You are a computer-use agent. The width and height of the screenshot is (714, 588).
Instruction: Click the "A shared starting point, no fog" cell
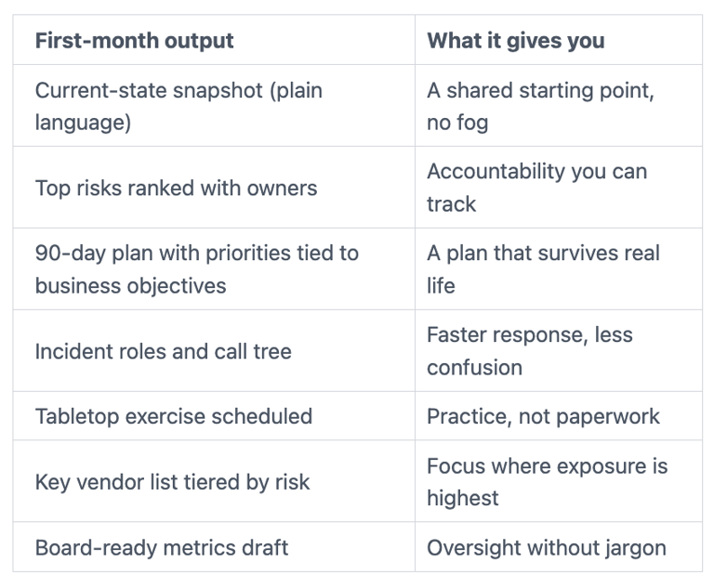[540, 106]
